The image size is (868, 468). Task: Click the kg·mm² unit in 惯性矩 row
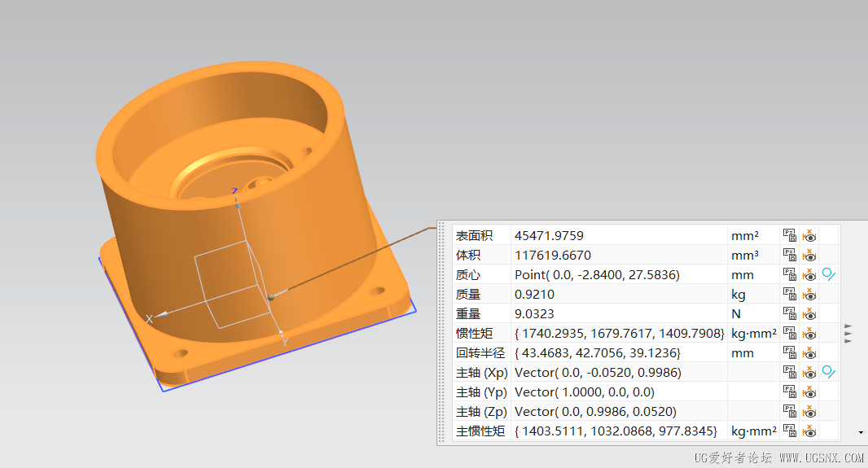pyautogui.click(x=753, y=334)
